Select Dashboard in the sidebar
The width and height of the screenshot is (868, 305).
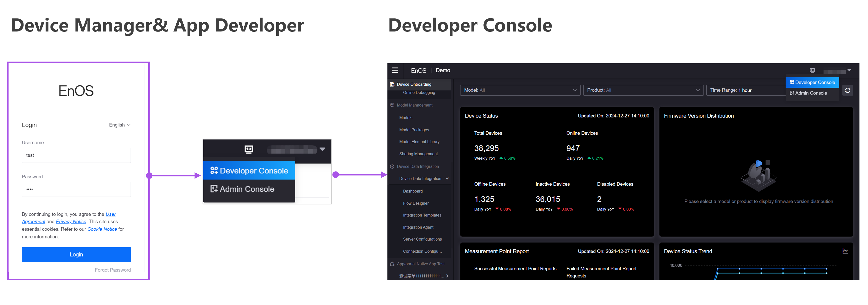click(x=412, y=191)
